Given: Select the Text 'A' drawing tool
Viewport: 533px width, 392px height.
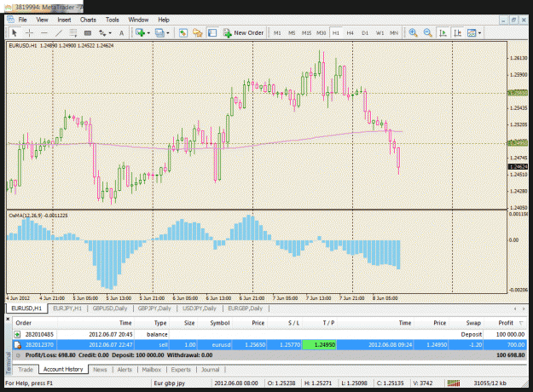Looking at the screenshot, I should tap(121, 33).
